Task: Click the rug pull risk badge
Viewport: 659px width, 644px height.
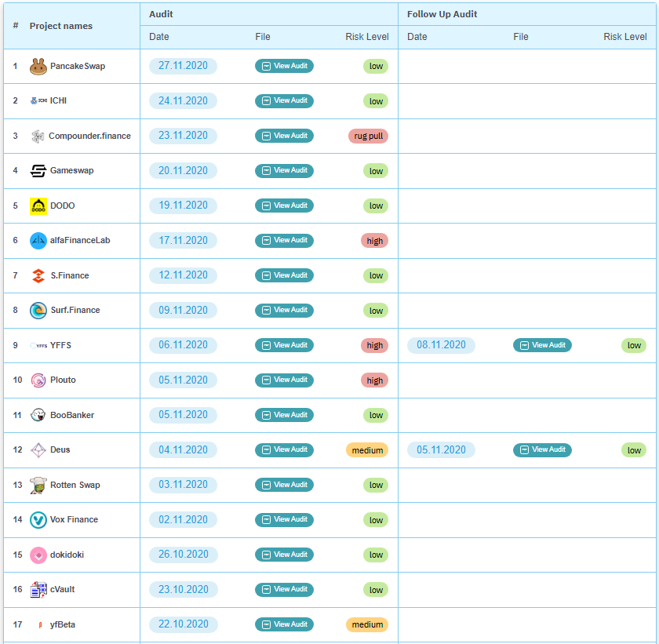Action: (x=368, y=136)
